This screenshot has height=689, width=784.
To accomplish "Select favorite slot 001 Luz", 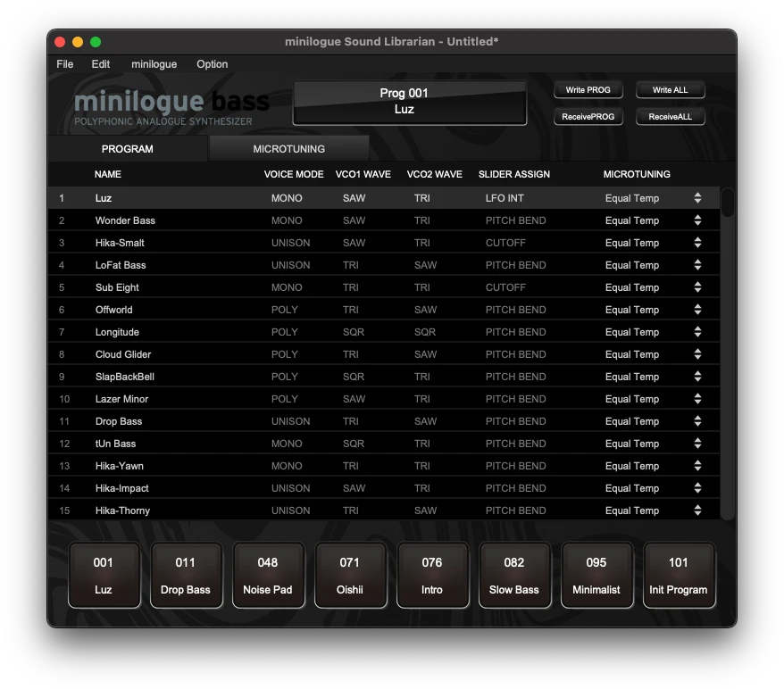I will click(x=104, y=576).
